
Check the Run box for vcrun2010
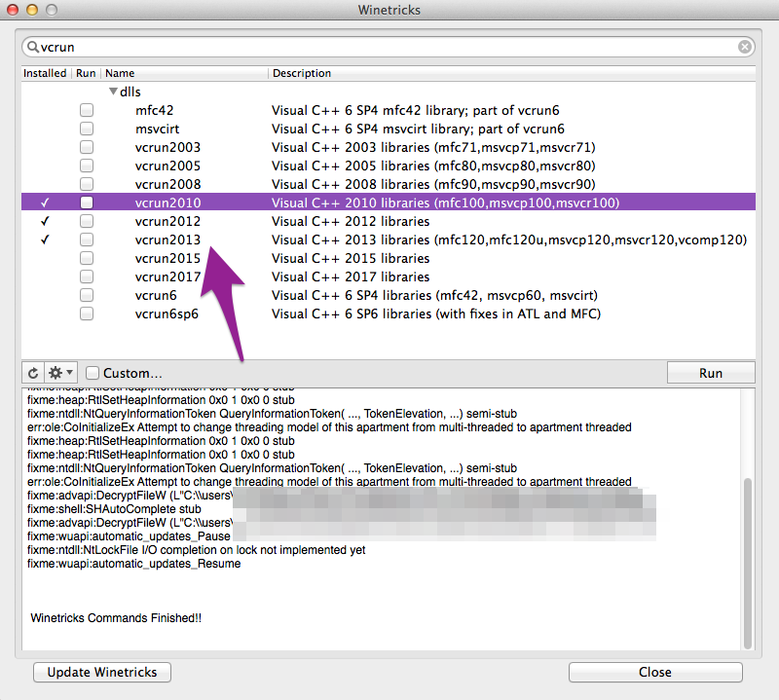(87, 203)
